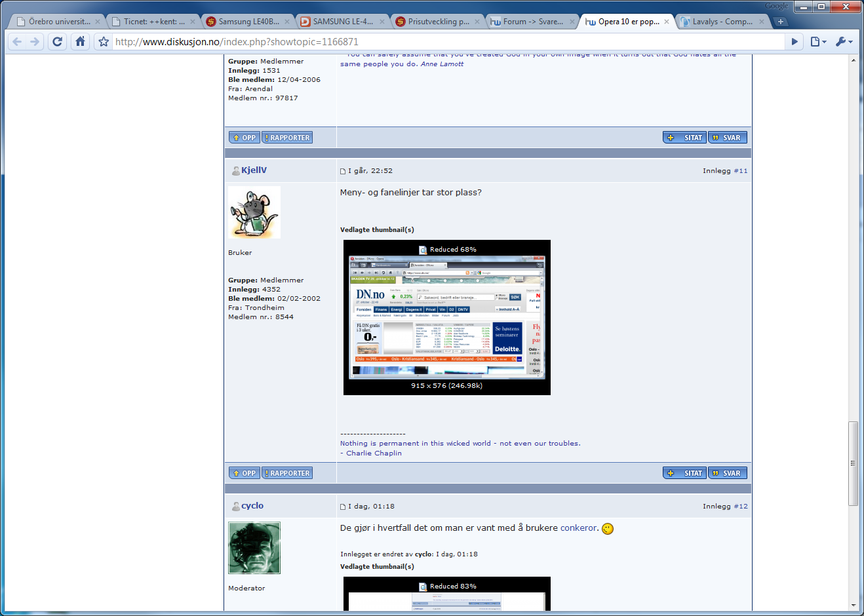Click SITAT button below KjellV post
This screenshot has height=616, width=864.
[x=684, y=473]
